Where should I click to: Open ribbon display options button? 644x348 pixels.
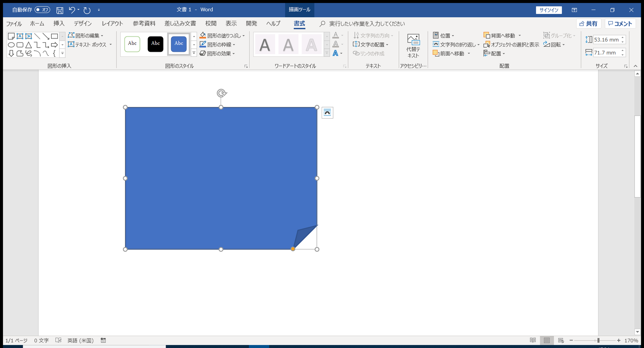(574, 10)
